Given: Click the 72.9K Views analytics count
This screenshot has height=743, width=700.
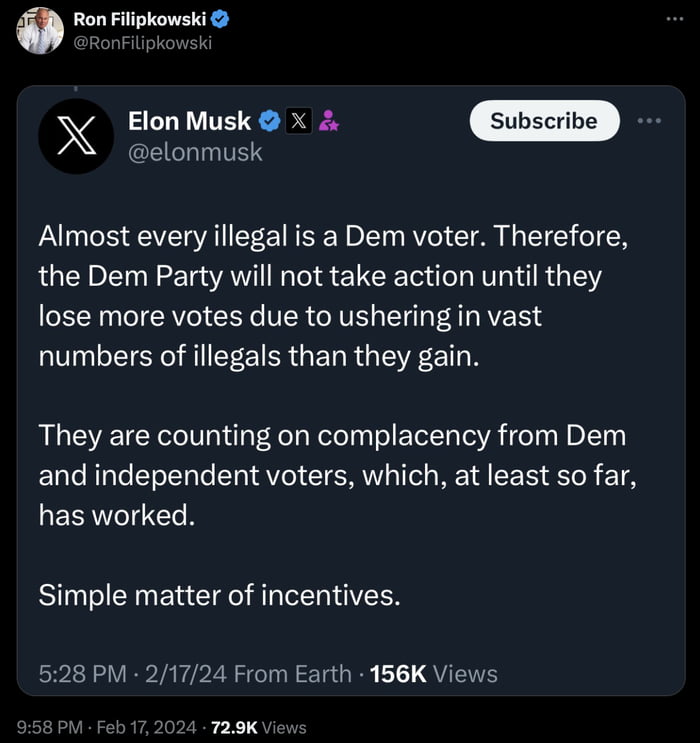Looking at the screenshot, I should tap(260, 727).
